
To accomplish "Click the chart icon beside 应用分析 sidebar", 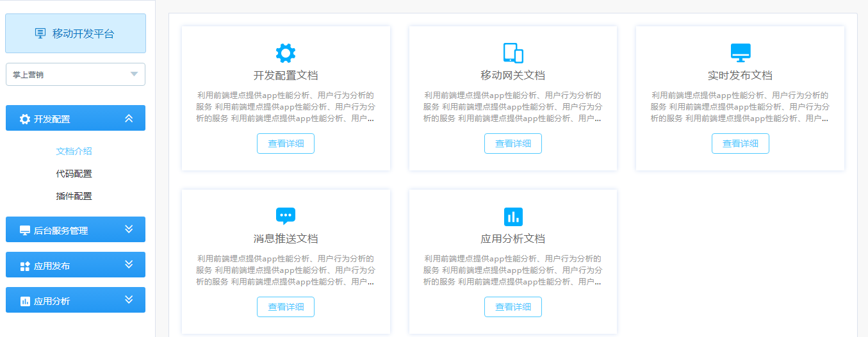I will pos(25,301).
